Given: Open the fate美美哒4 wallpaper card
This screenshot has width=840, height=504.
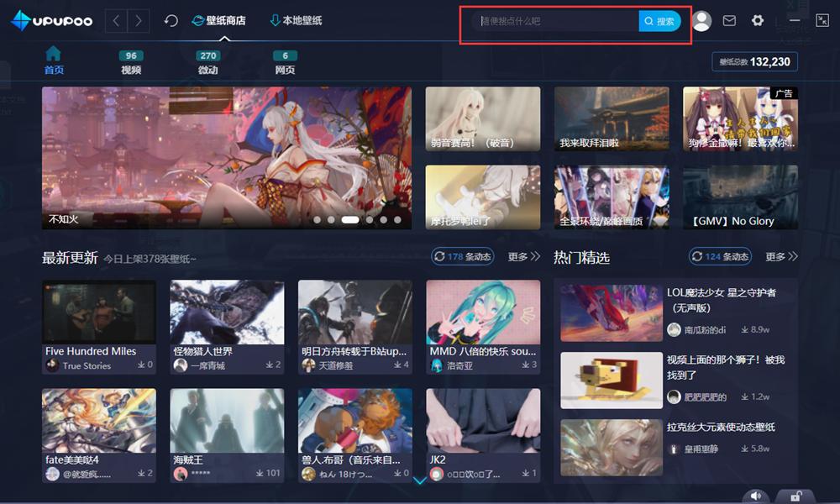Looking at the screenshot, I should click(x=99, y=435).
